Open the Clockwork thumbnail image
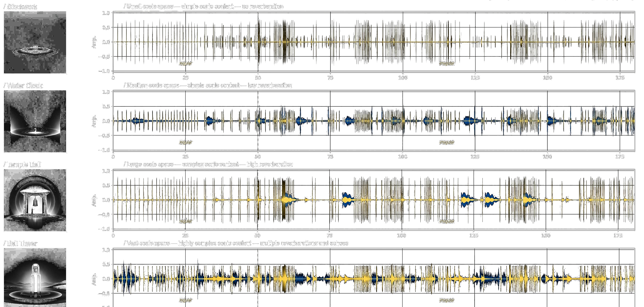The height and width of the screenshot is (307, 644). click(x=35, y=42)
